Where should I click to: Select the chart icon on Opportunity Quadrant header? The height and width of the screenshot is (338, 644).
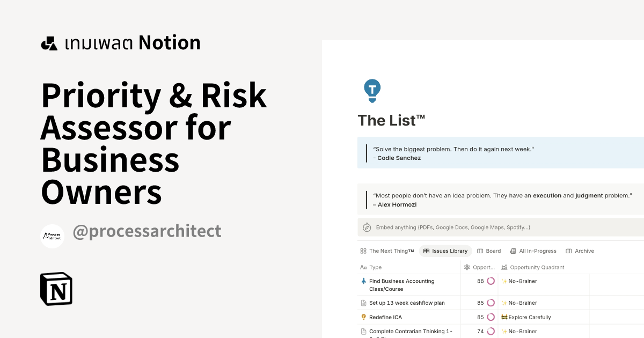[x=503, y=267]
